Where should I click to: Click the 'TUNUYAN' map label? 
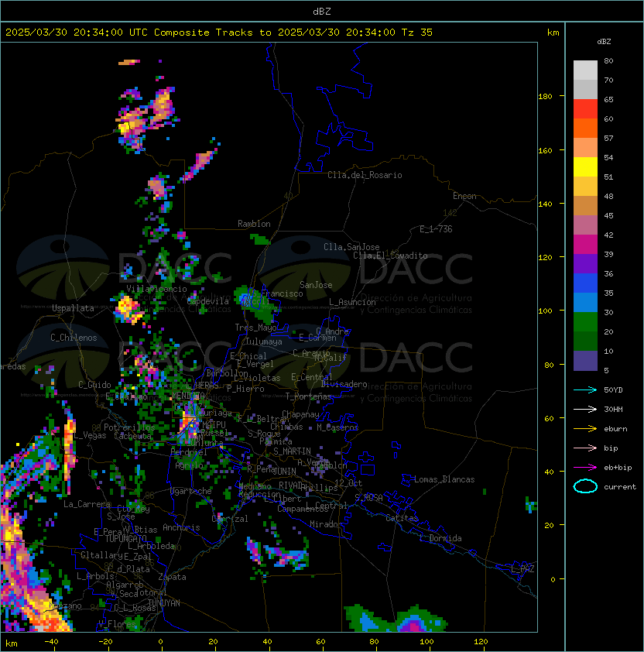[164, 603]
